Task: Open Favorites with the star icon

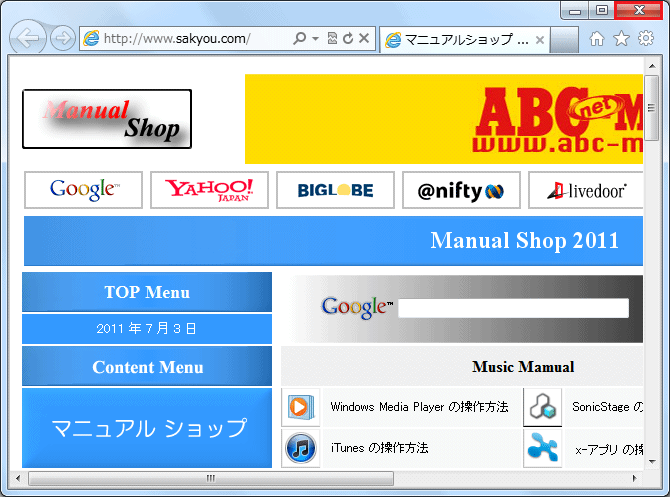Action: 621,39
